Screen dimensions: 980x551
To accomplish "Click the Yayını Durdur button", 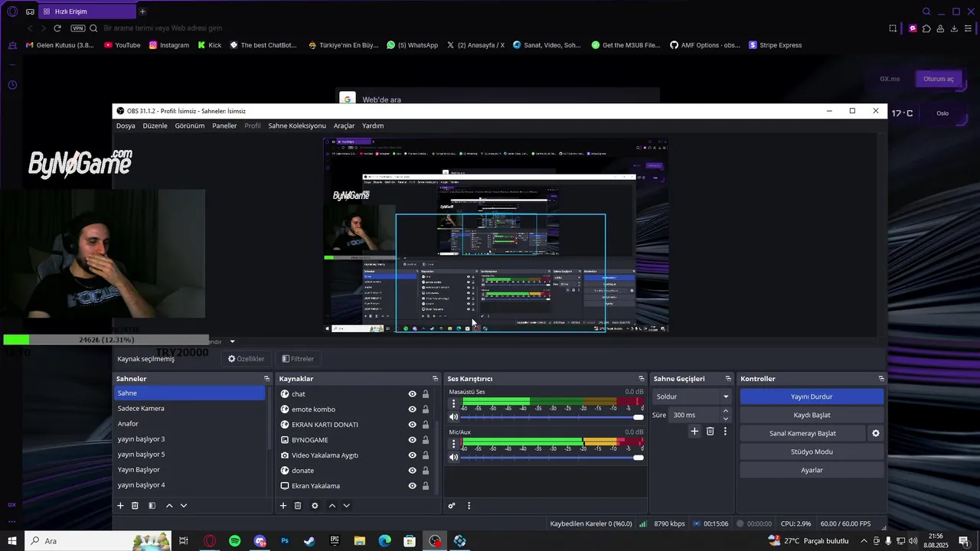I will click(812, 396).
